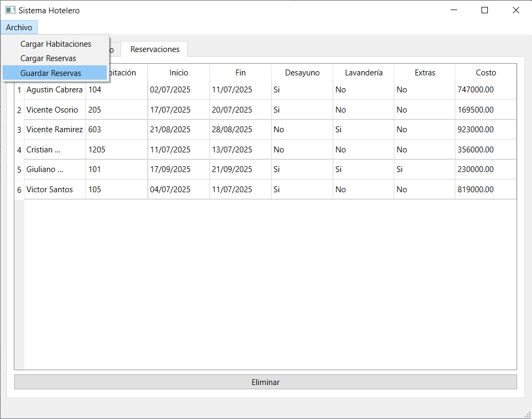
Task: Select row header number 1
Action: (19, 90)
